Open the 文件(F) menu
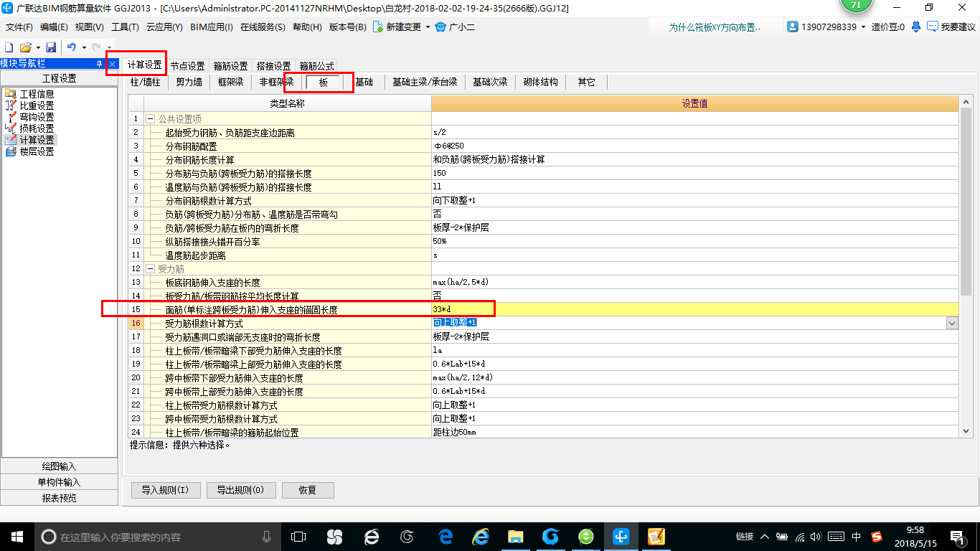The image size is (980, 551). point(19,27)
